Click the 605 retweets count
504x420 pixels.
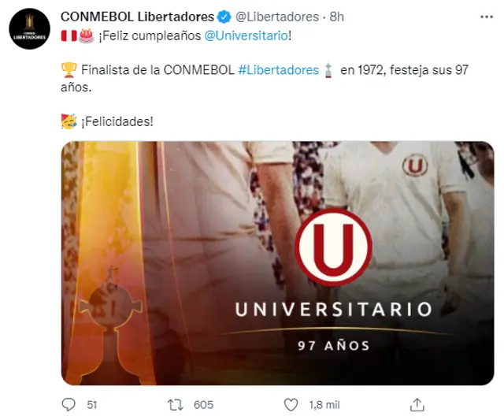[203, 404]
